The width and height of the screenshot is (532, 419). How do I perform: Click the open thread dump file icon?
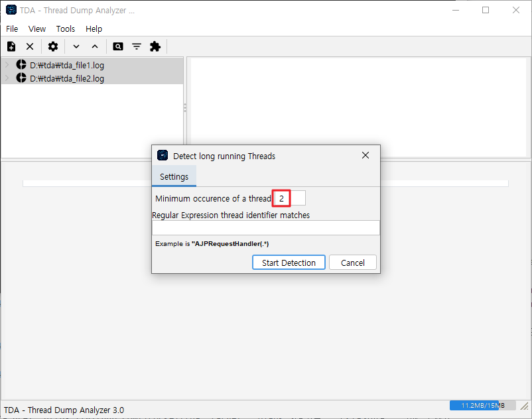pyautogui.click(x=11, y=46)
